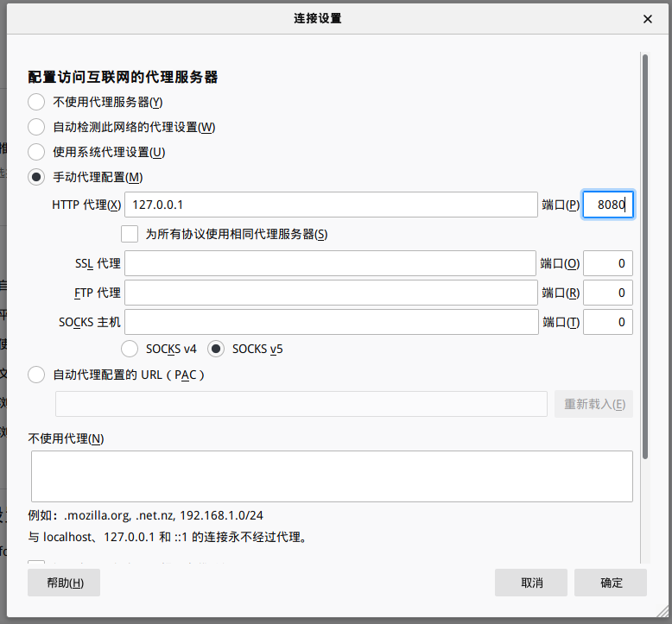This screenshot has width=672, height=624.
Task: Click 取消 to cancel connection settings
Action: (531, 583)
